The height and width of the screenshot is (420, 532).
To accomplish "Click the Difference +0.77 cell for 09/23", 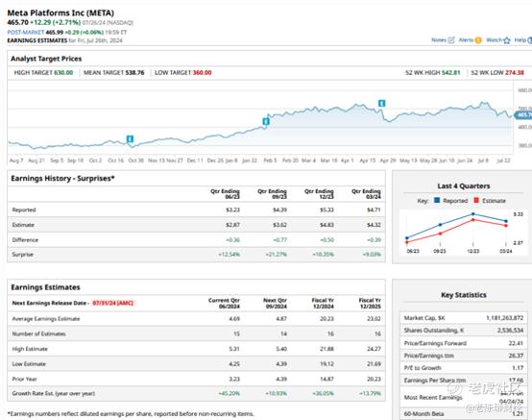I will click(279, 239).
